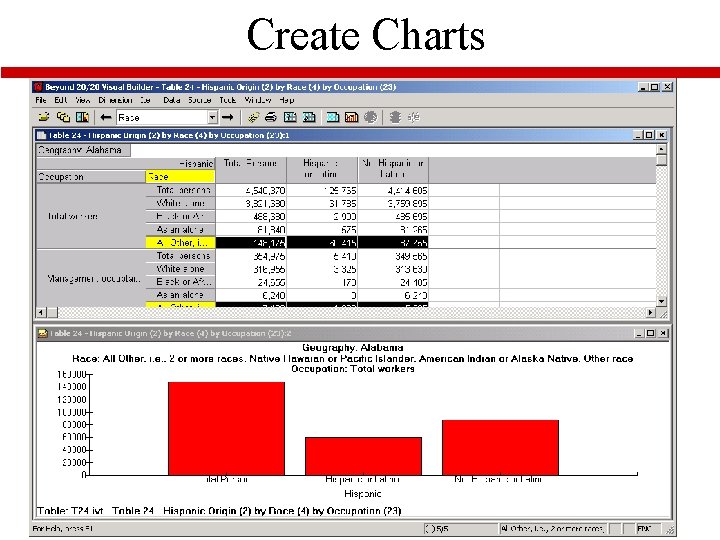This screenshot has height=540, width=720.
Task: Click the second table layout icon after Print
Action: [x=309, y=117]
